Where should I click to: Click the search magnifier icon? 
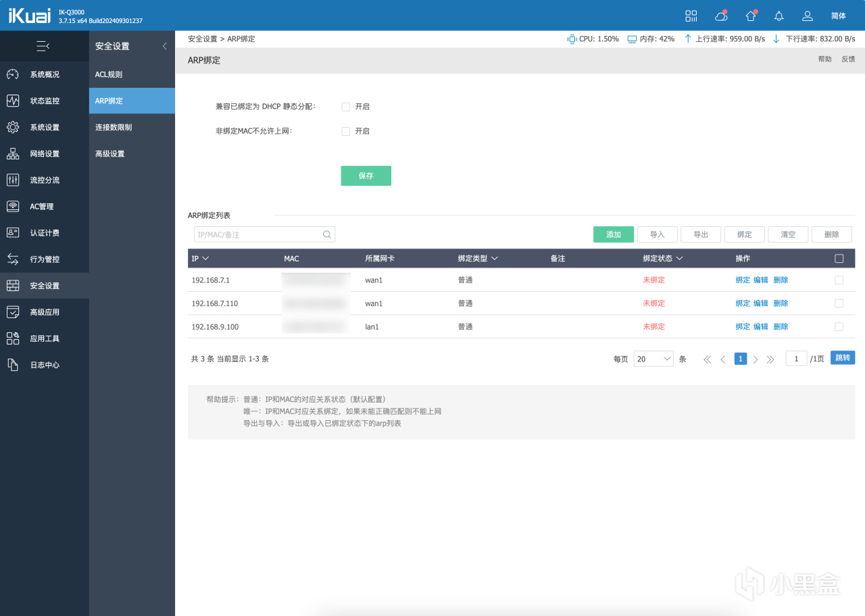point(327,234)
